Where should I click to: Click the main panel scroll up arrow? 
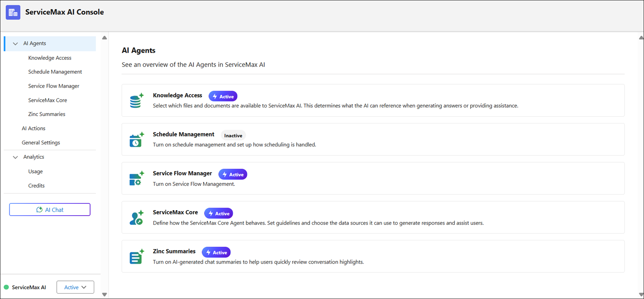pyautogui.click(x=641, y=38)
